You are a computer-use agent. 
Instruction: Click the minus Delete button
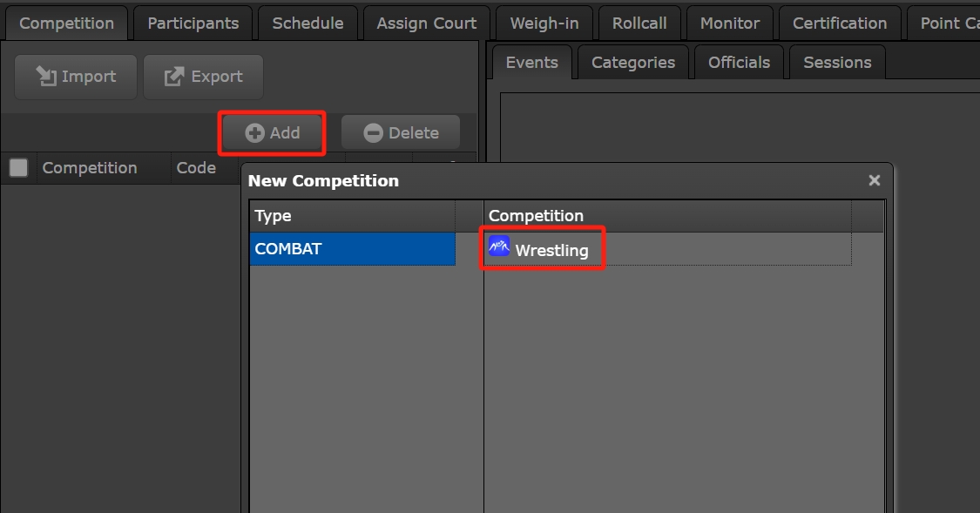(x=401, y=132)
